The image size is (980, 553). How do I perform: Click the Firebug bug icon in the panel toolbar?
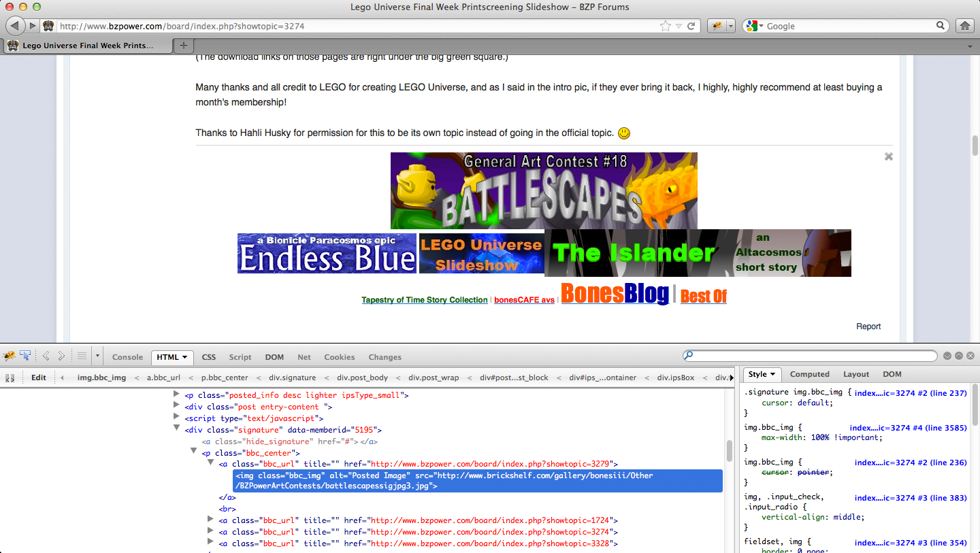[x=10, y=356]
